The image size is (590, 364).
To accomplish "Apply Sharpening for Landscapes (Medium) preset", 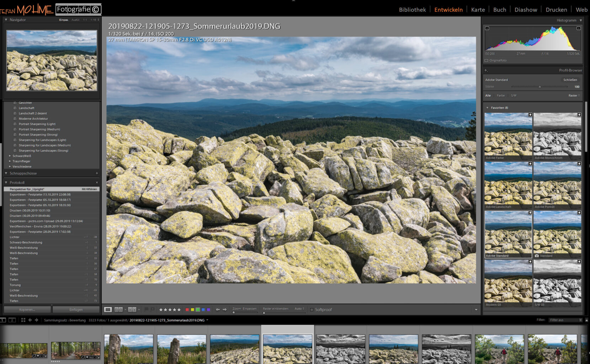I will [x=45, y=145].
